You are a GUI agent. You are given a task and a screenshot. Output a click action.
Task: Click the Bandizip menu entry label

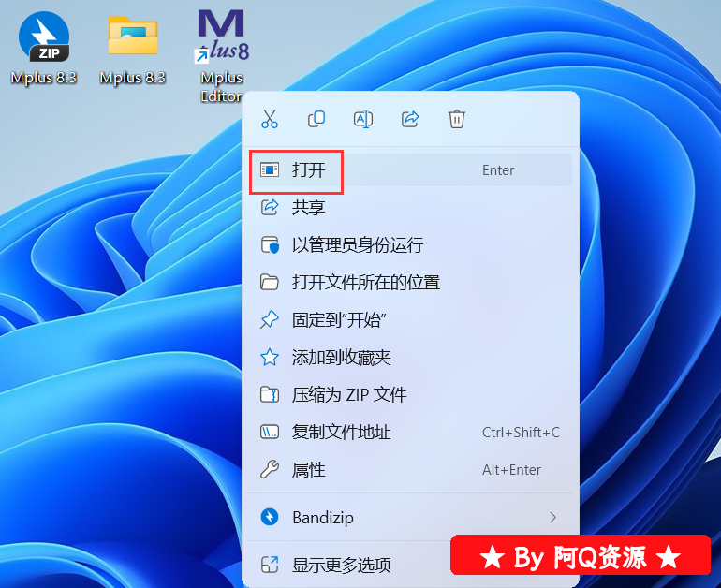click(x=323, y=518)
